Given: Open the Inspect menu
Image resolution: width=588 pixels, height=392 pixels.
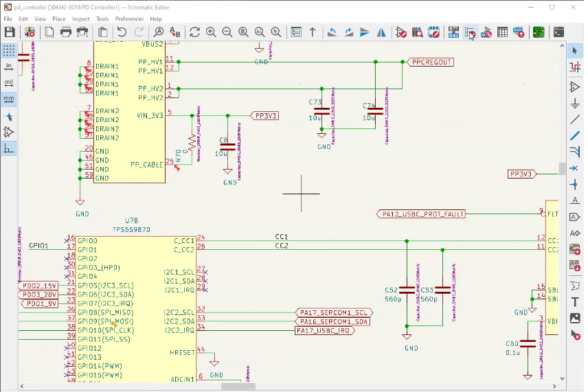Looking at the screenshot, I should pos(80,19).
